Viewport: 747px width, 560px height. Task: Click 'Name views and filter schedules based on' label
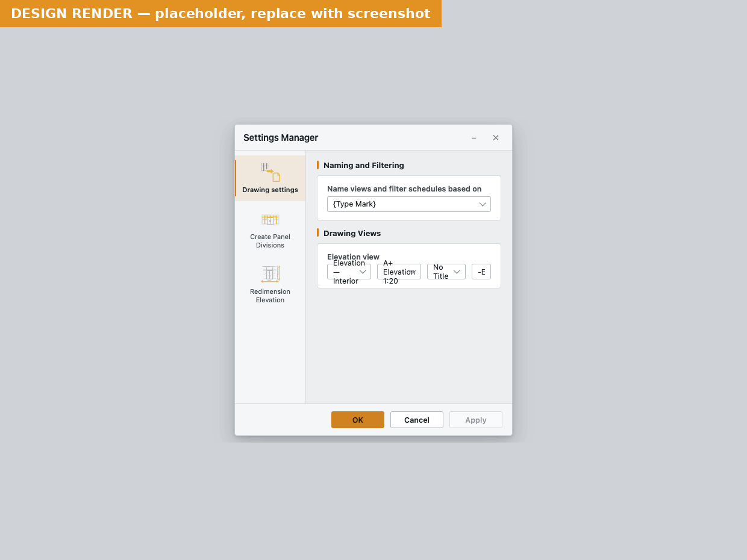click(404, 189)
